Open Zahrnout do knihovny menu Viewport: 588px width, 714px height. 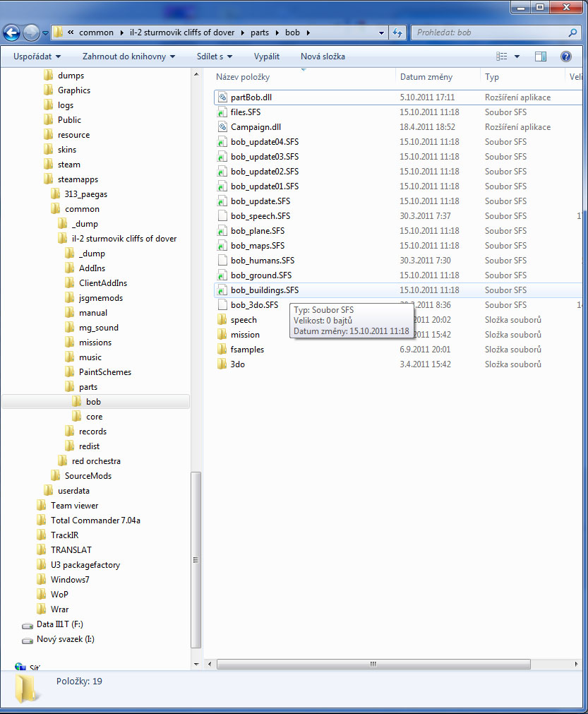[128, 56]
